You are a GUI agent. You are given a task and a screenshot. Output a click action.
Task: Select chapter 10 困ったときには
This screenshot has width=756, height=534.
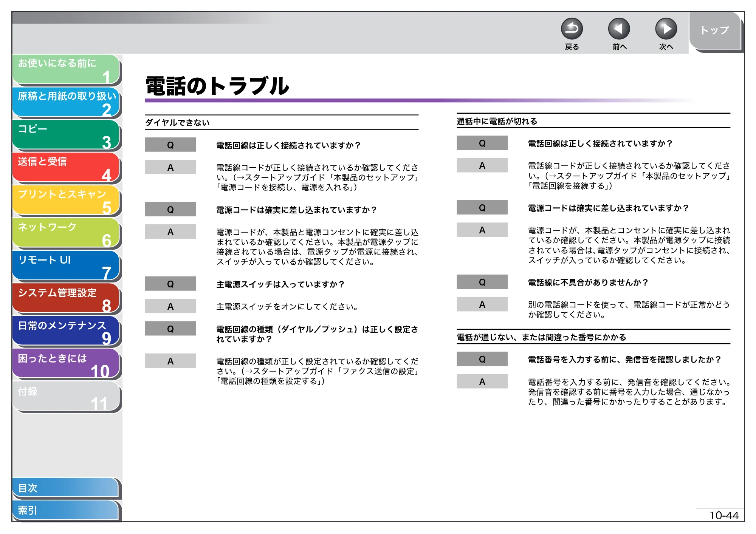(66, 364)
